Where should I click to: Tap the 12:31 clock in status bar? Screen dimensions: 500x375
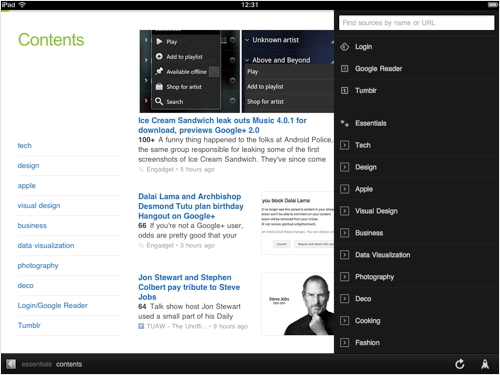tap(250, 5)
